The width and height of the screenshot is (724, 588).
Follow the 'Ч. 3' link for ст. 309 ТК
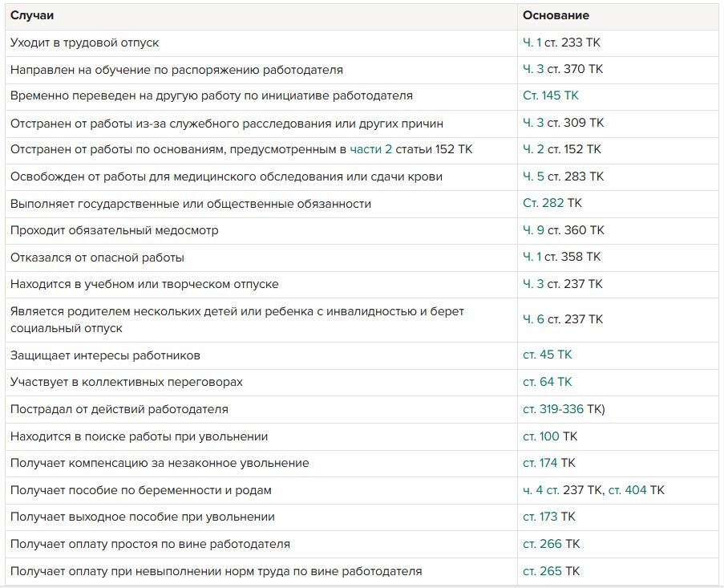533,123
